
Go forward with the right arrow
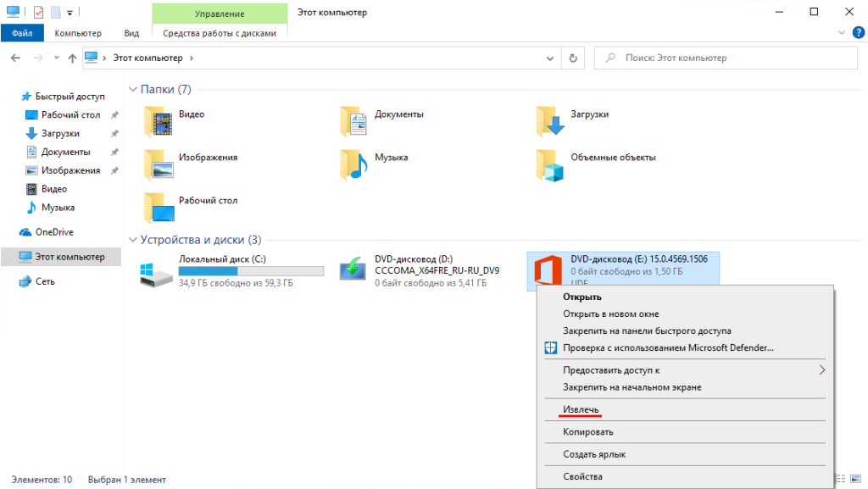click(x=38, y=58)
